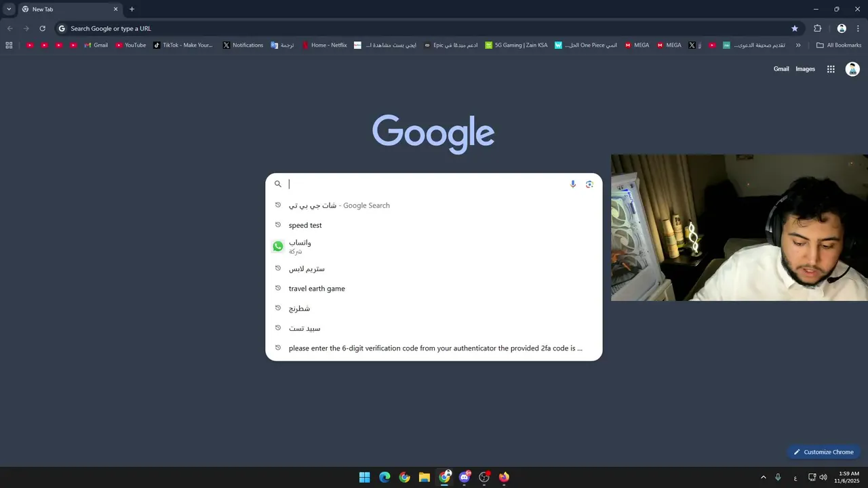The image size is (868, 488).
Task: Open the One Piece انمي bookmark
Action: 586,45
